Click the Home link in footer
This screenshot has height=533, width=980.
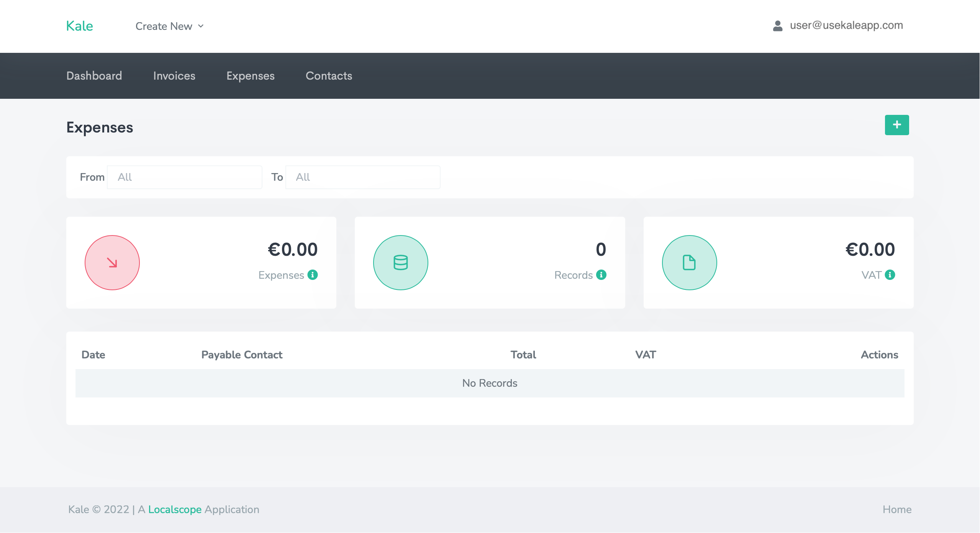tap(896, 509)
